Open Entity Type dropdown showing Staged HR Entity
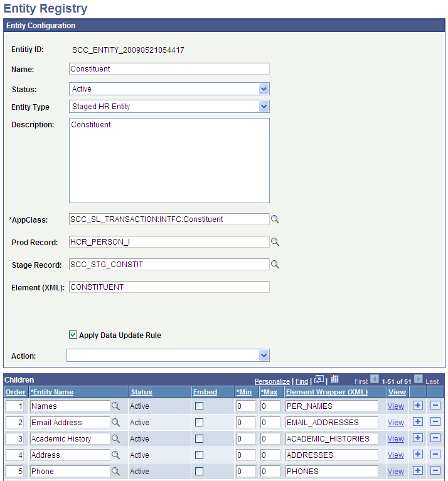The height and width of the screenshot is (481, 448). click(169, 107)
